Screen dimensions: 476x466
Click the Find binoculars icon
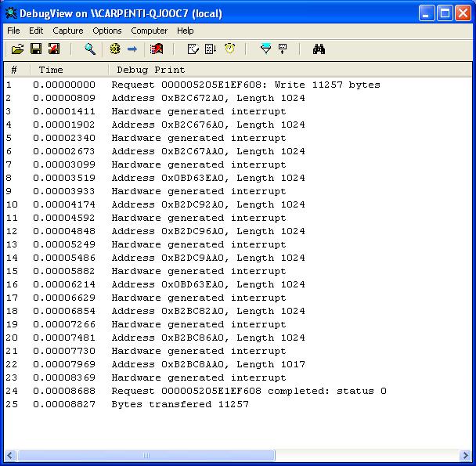point(319,49)
